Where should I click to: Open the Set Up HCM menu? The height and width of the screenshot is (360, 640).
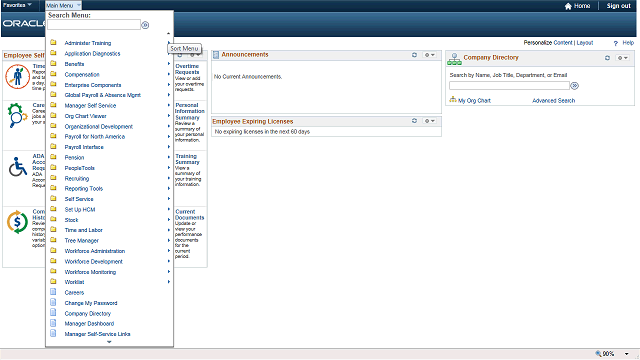[x=80, y=209]
